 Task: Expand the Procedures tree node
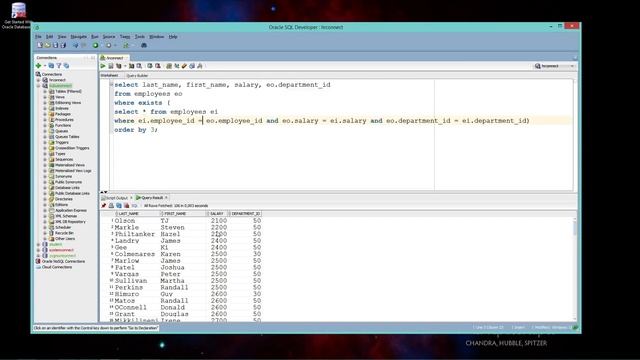pyautogui.click(x=45, y=120)
